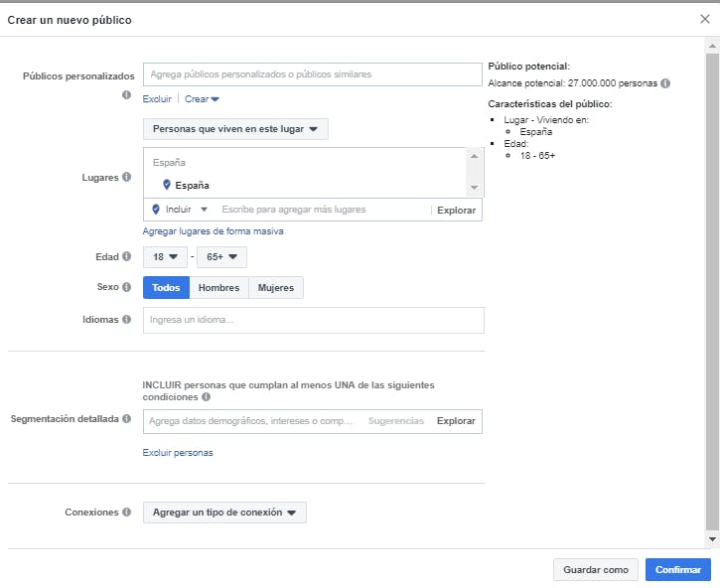Click info icon beside Segmentación detallada
The image size is (720, 588).
pyautogui.click(x=127, y=419)
